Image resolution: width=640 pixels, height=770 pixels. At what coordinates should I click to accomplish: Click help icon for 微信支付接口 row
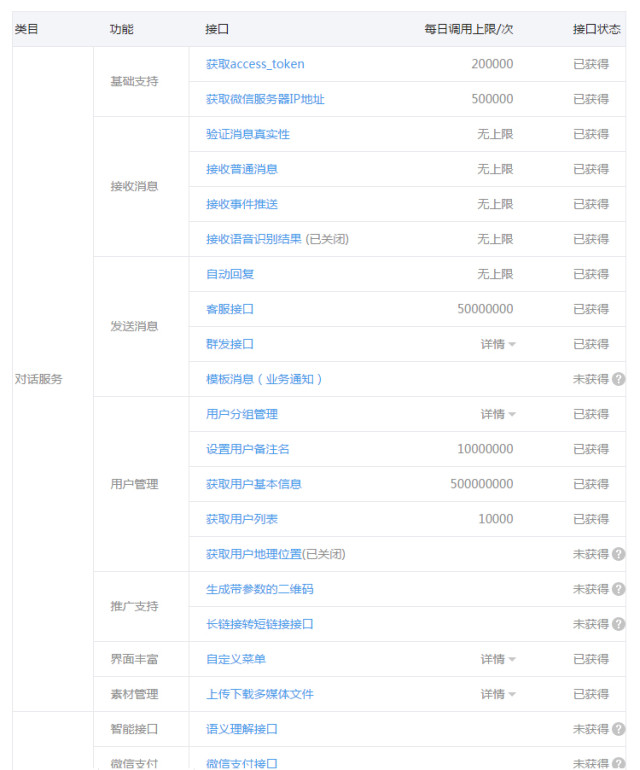[x=619, y=763]
